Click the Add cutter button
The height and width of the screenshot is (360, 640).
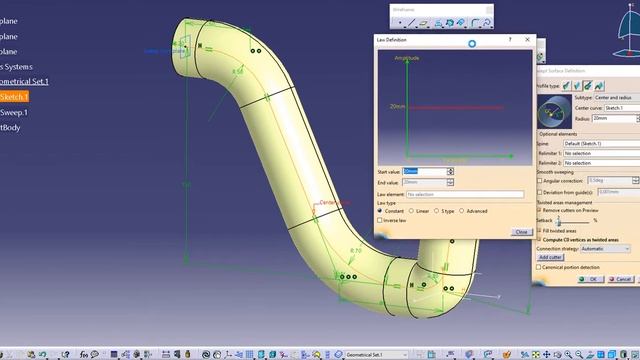coord(550,257)
